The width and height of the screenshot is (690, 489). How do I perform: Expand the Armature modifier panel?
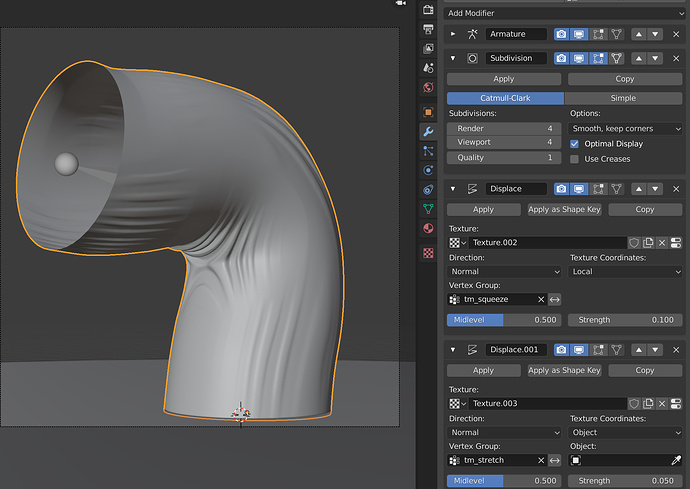coord(453,34)
